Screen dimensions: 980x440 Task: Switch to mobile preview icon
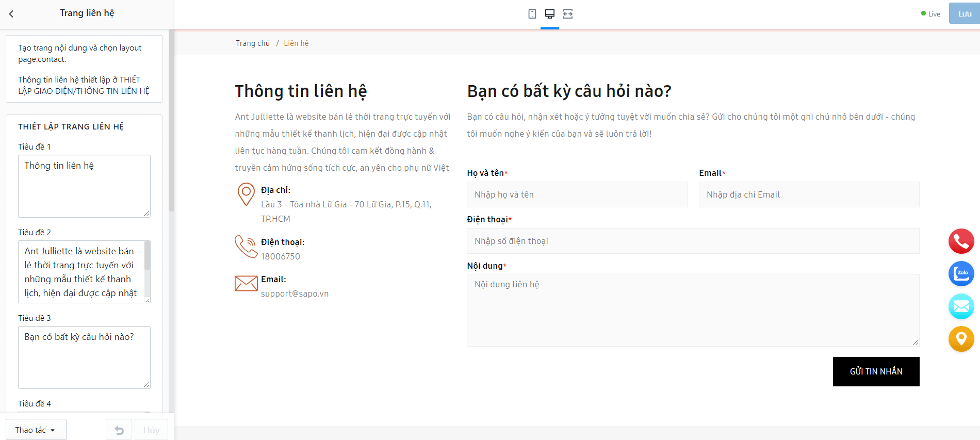click(x=532, y=14)
